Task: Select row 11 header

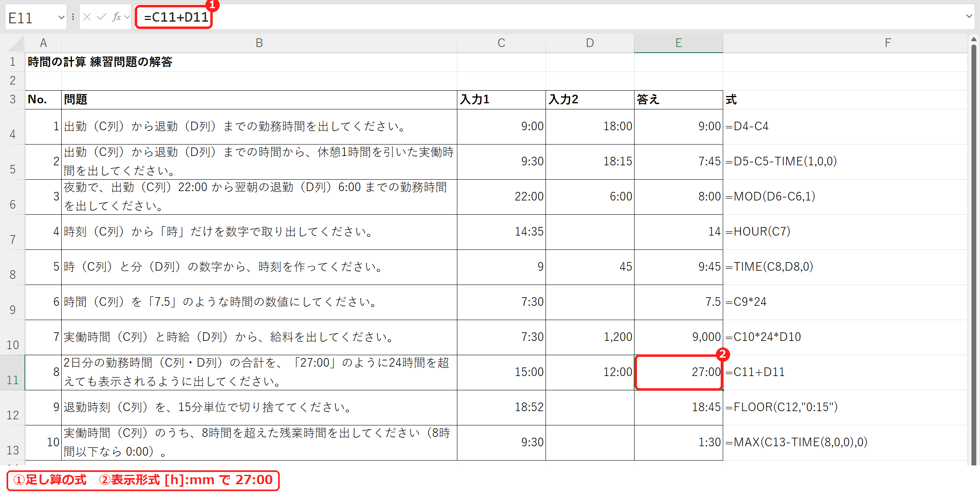Action: coord(13,373)
